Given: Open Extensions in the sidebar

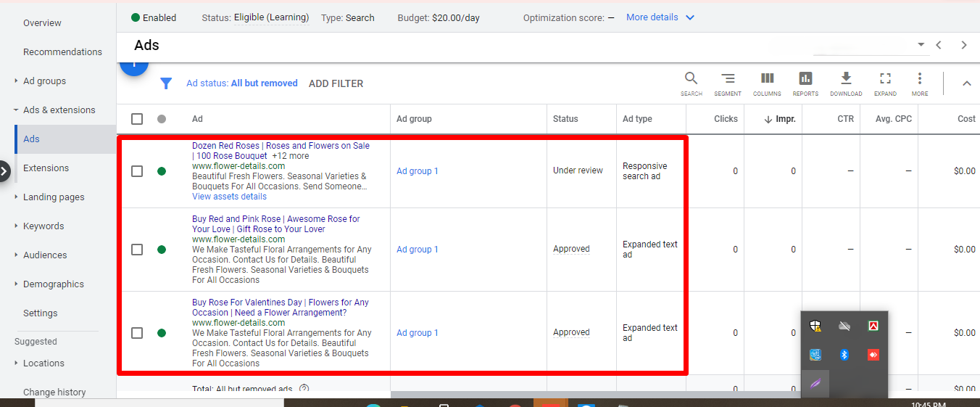Looking at the screenshot, I should [46, 168].
